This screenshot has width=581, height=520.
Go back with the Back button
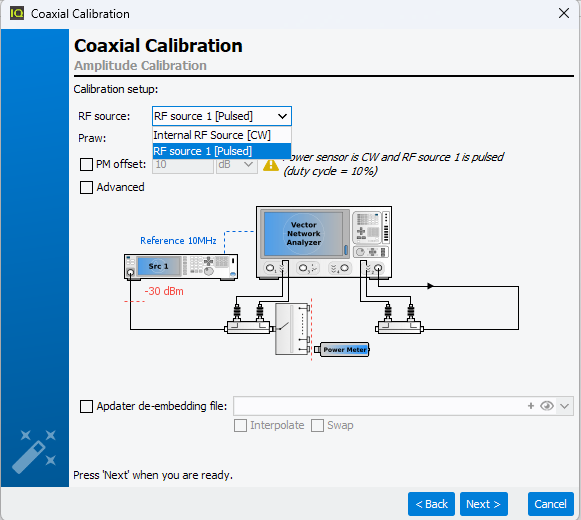(x=431, y=504)
